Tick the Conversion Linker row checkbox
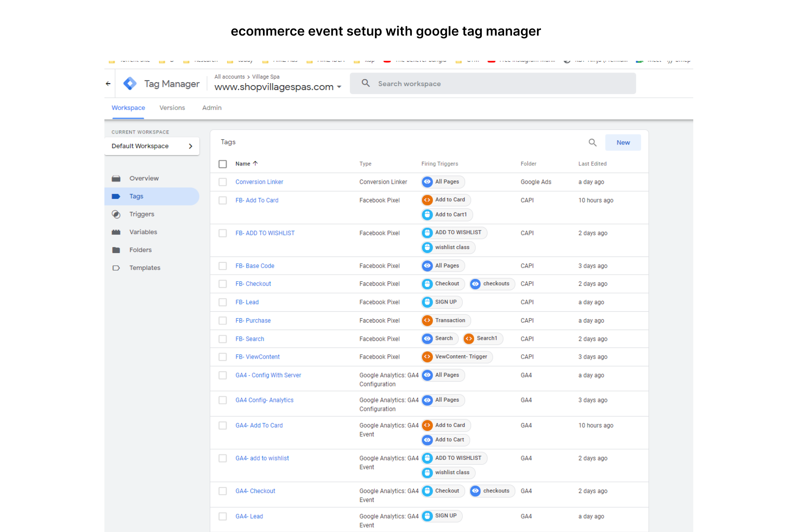 pyautogui.click(x=222, y=182)
